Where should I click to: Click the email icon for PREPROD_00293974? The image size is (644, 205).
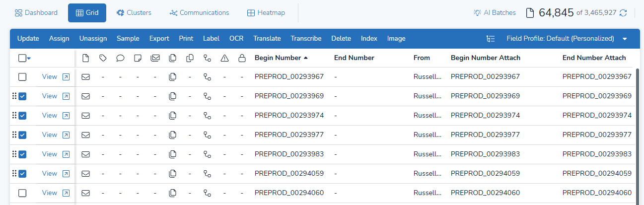pos(85,116)
